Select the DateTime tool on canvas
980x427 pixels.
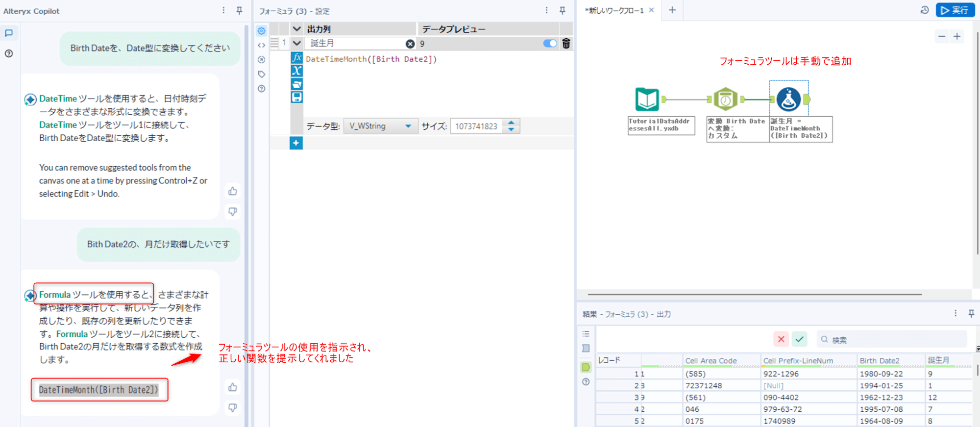(x=726, y=100)
